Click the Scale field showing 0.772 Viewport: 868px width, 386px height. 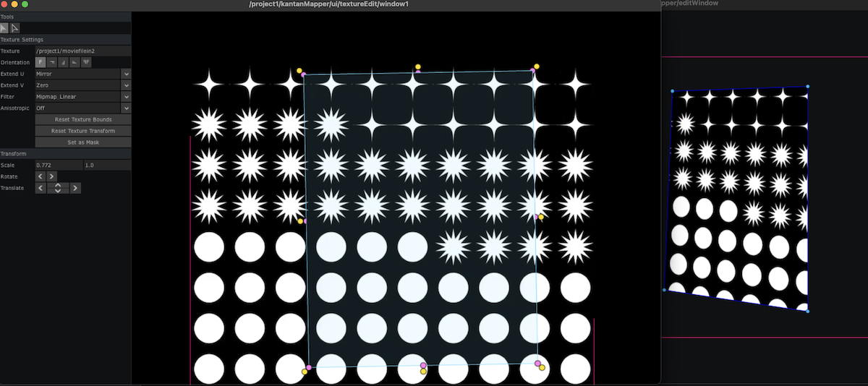(59, 166)
